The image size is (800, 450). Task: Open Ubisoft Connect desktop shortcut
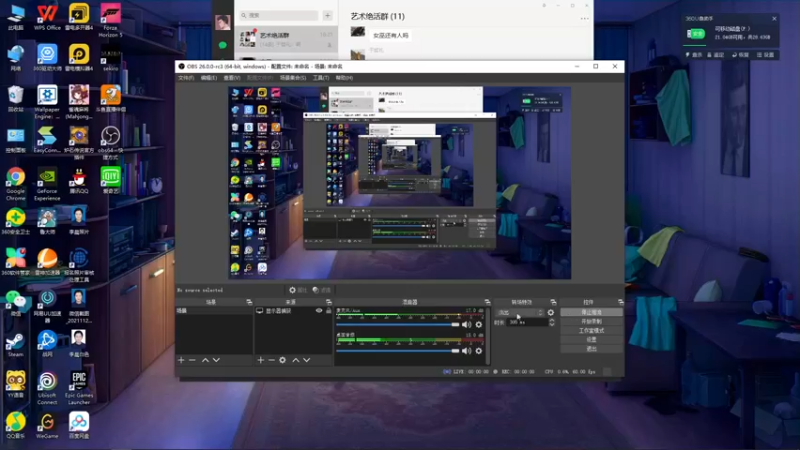(47, 388)
